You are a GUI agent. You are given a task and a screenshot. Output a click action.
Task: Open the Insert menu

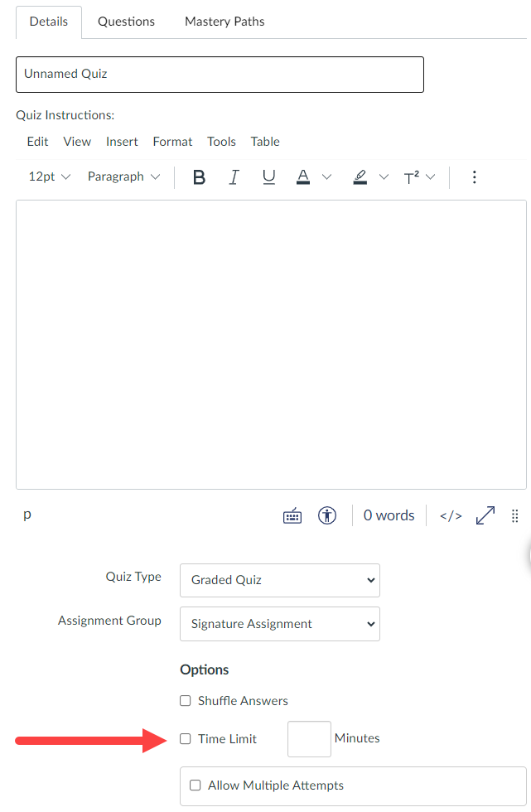[x=122, y=142]
